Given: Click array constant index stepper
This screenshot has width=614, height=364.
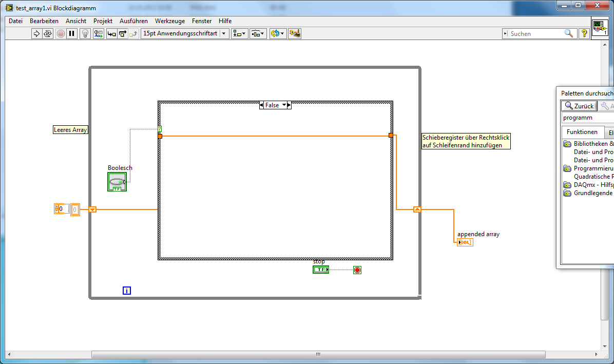Looking at the screenshot, I should point(57,208).
